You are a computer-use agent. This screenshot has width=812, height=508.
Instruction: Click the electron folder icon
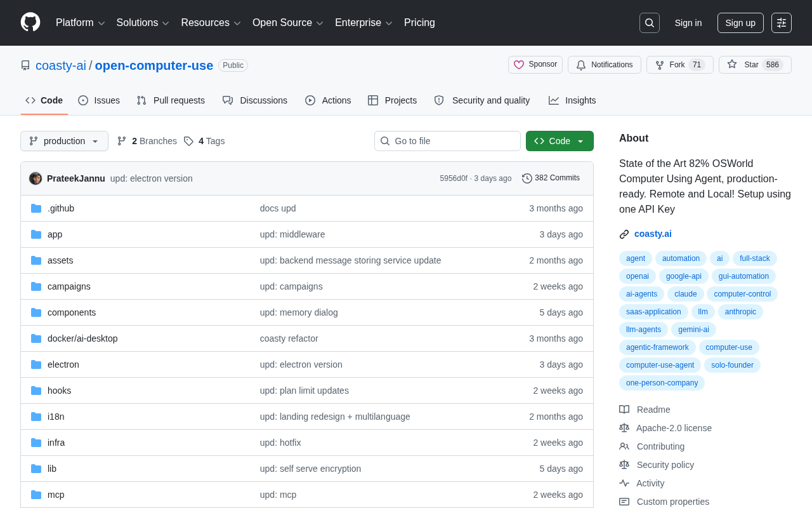(36, 364)
